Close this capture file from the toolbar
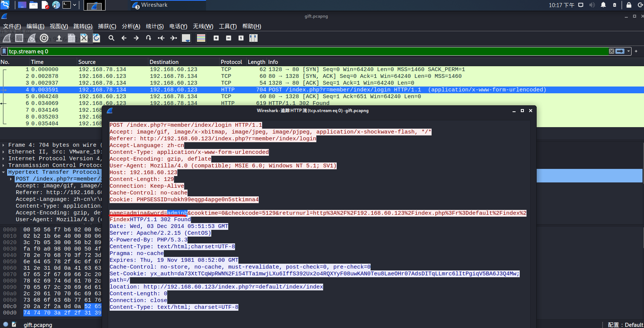The width and height of the screenshot is (644, 328). tap(84, 38)
